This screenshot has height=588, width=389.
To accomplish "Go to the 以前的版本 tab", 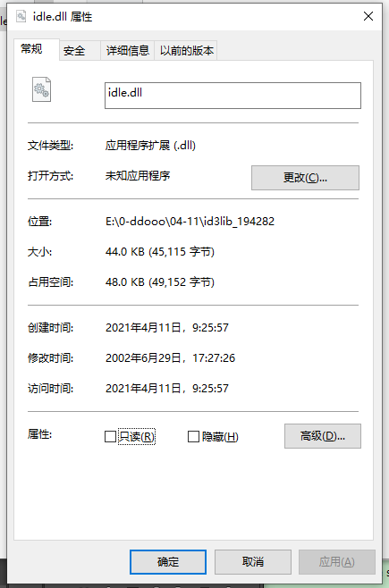I will click(x=186, y=51).
